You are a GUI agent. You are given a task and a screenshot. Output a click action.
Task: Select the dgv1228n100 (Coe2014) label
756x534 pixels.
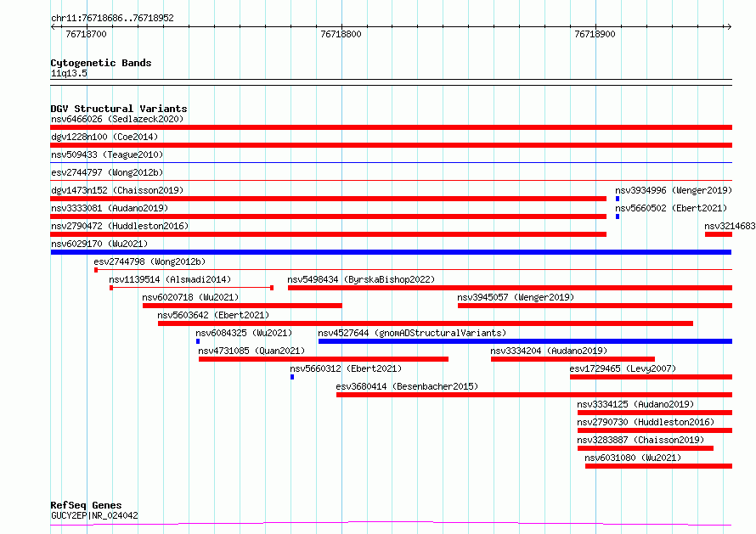104,137
